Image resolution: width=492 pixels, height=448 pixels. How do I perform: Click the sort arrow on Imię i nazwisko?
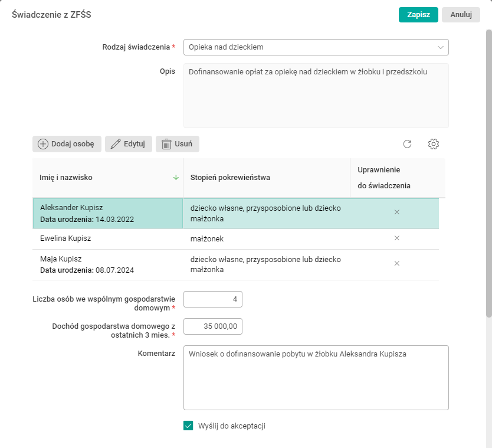click(x=175, y=176)
